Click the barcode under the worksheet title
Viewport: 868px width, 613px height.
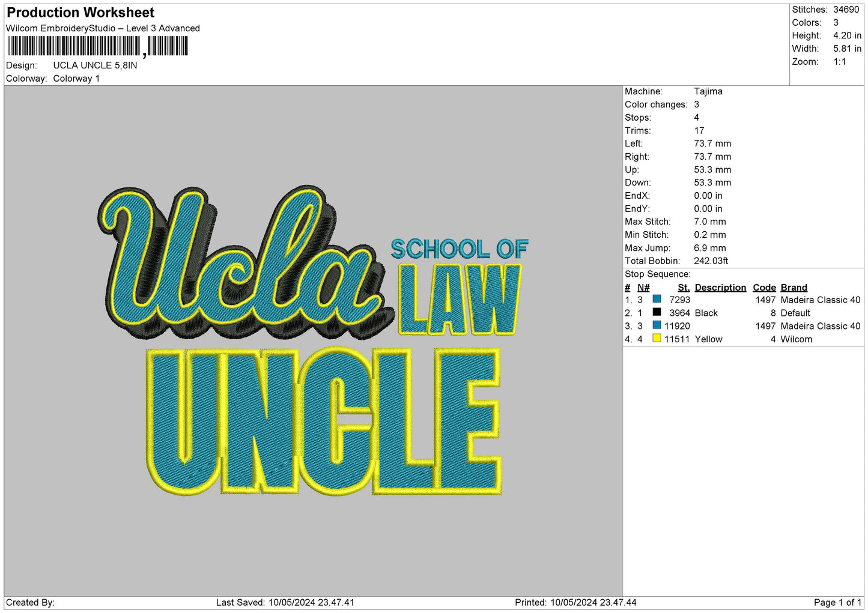[x=98, y=46]
